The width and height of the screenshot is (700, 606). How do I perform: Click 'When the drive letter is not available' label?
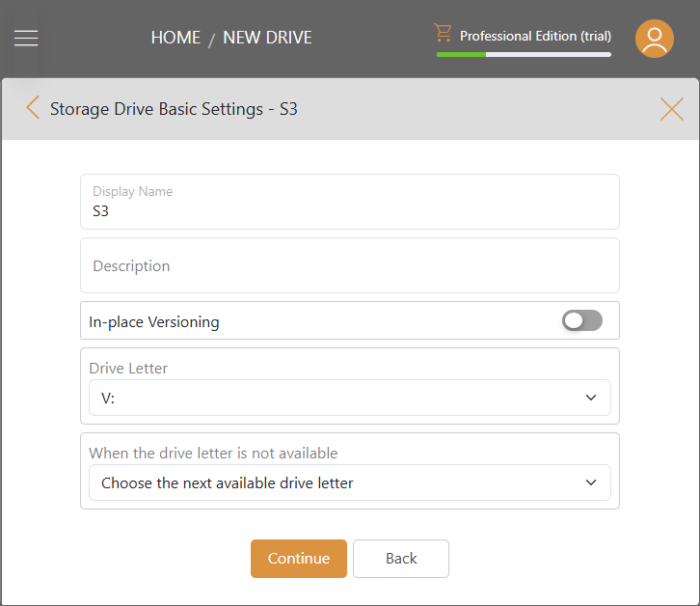(213, 454)
